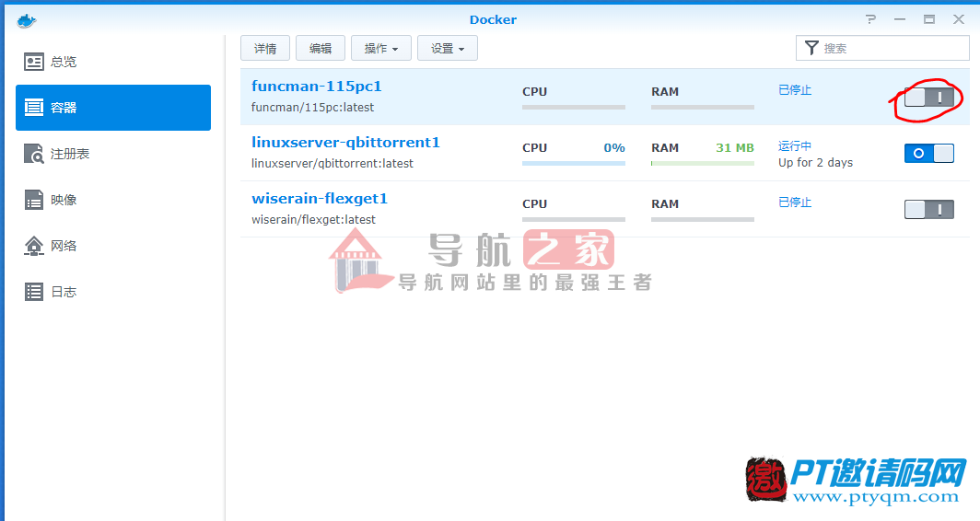Image resolution: width=980 pixels, height=521 pixels.
Task: Turn on the wiserain-flexget1 container switch
Action: [929, 209]
